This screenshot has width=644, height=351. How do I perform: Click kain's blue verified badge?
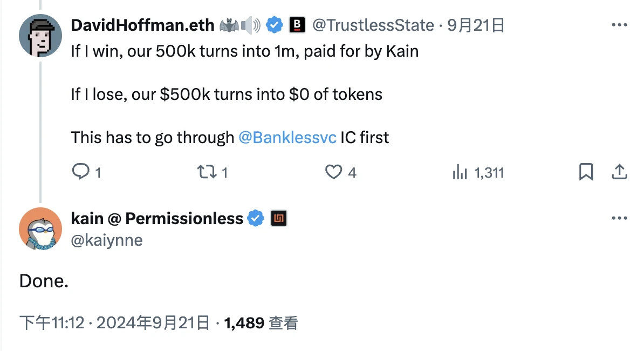coord(255,219)
